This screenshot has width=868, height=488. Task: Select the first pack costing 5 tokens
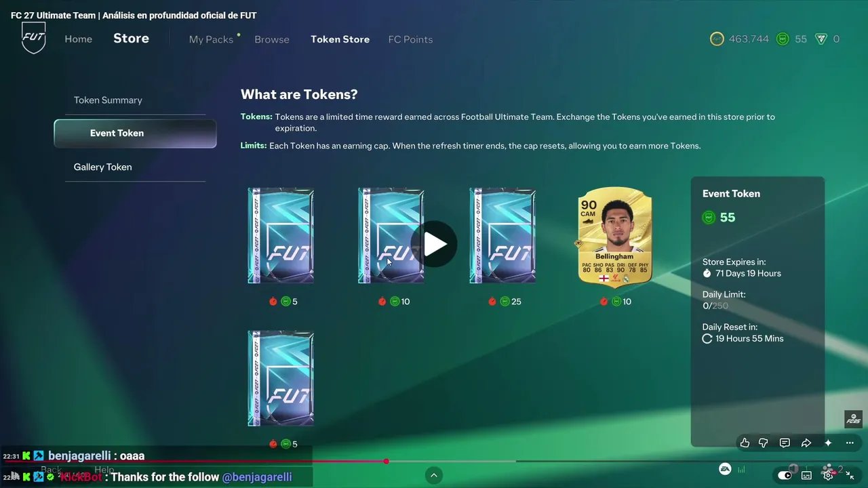(x=281, y=235)
